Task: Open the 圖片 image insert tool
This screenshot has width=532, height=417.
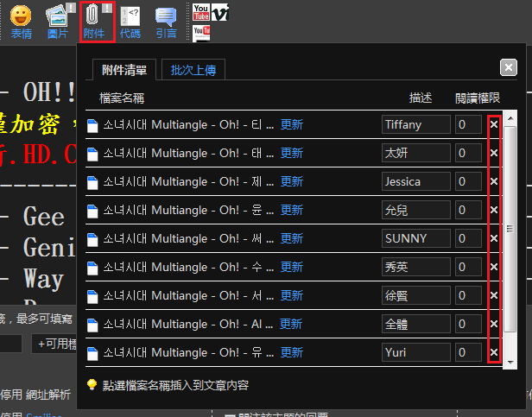Action: 60,22
